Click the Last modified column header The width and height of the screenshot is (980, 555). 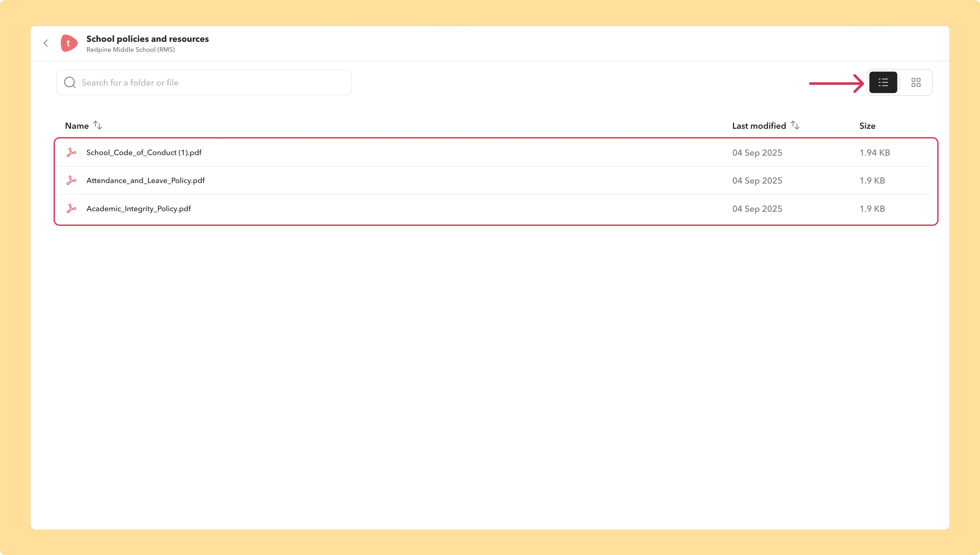click(759, 126)
